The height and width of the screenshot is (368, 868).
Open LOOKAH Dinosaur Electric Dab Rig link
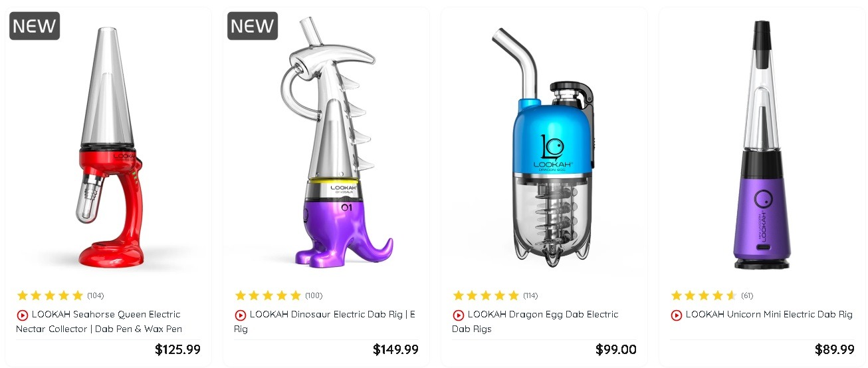click(325, 321)
